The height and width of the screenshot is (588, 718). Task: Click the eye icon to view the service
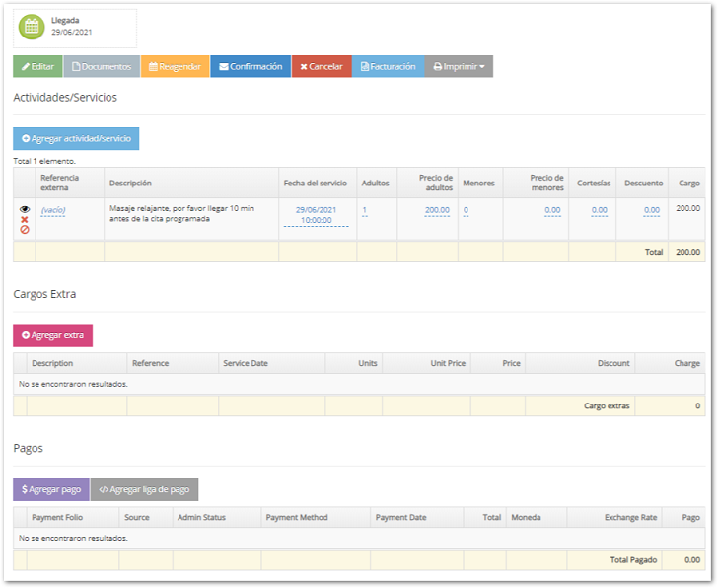click(25, 209)
